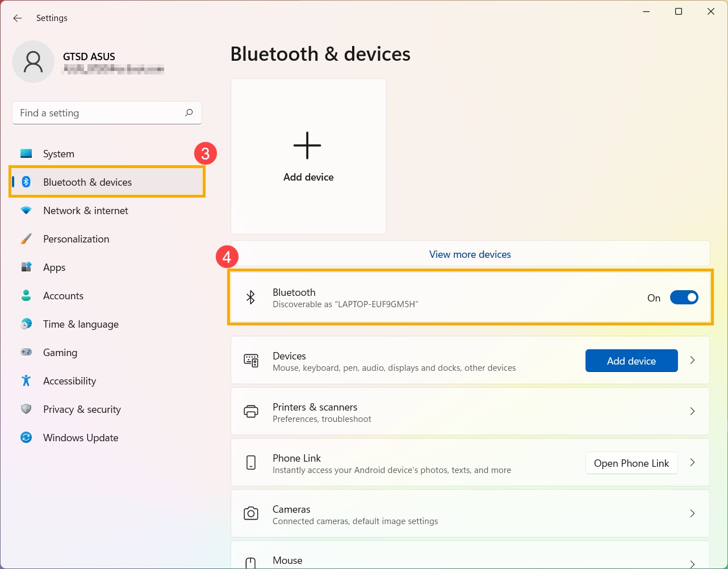Maximize the Settings window
This screenshot has width=728, height=569.
click(679, 11)
